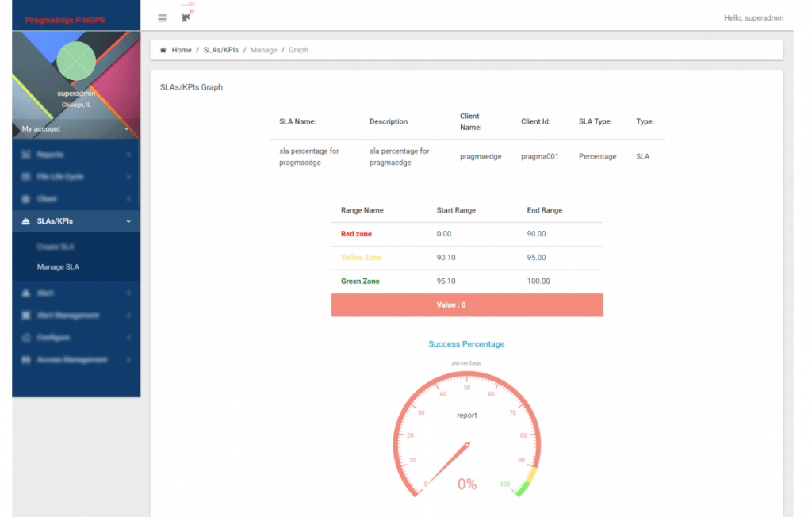Go to Home via breadcrumb link
The width and height of the screenshot is (812, 517).
[x=182, y=50]
